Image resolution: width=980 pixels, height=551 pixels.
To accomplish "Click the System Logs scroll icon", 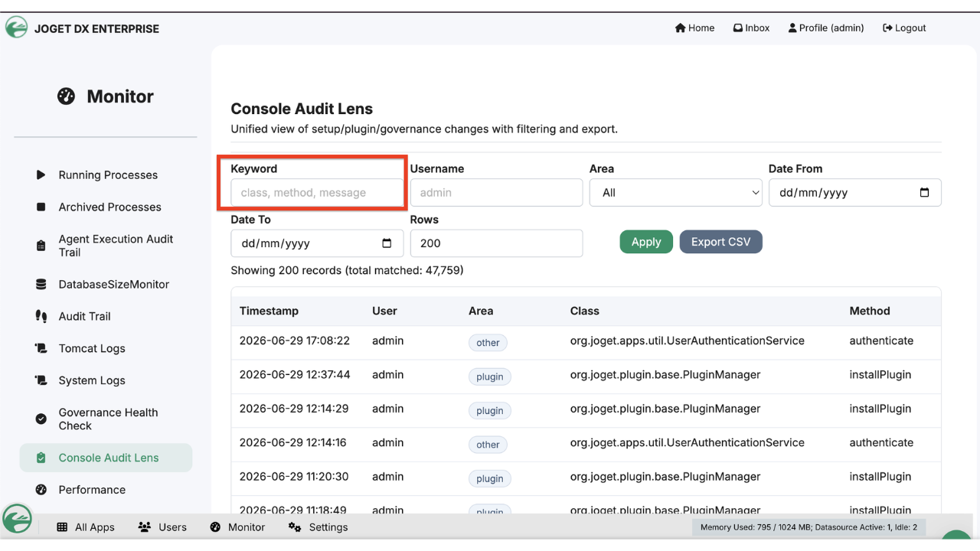I will (x=41, y=380).
